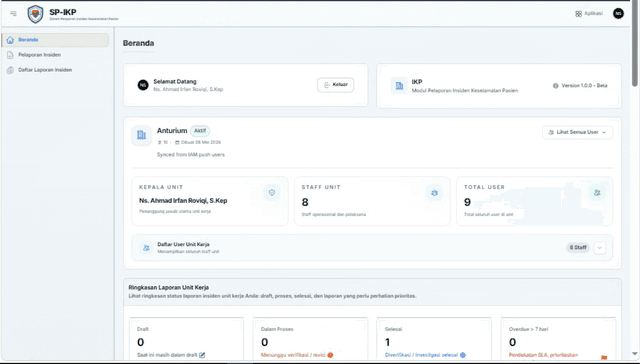Viewport: 640px width, 364px height.
Task: Click the Beranda home icon
Action: pos(10,40)
